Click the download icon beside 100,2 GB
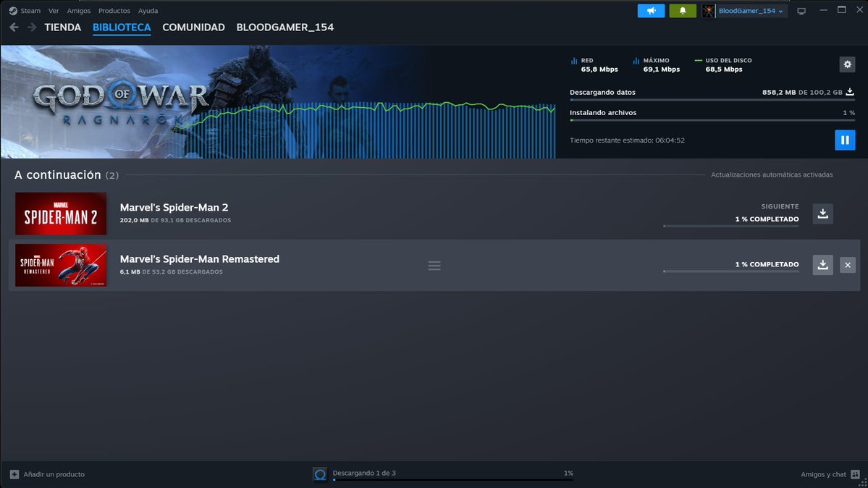This screenshot has width=868, height=488. pos(850,92)
